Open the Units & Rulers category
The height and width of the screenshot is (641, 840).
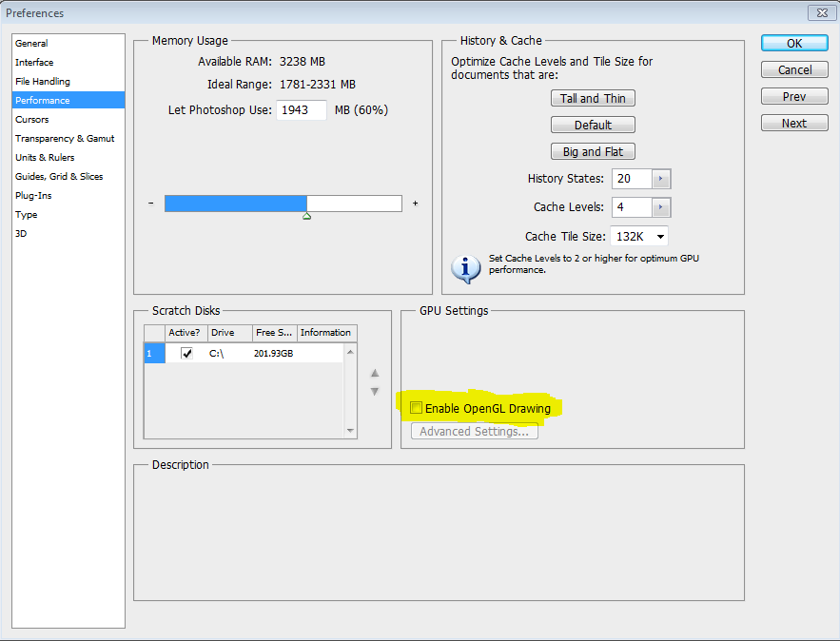tap(68, 158)
